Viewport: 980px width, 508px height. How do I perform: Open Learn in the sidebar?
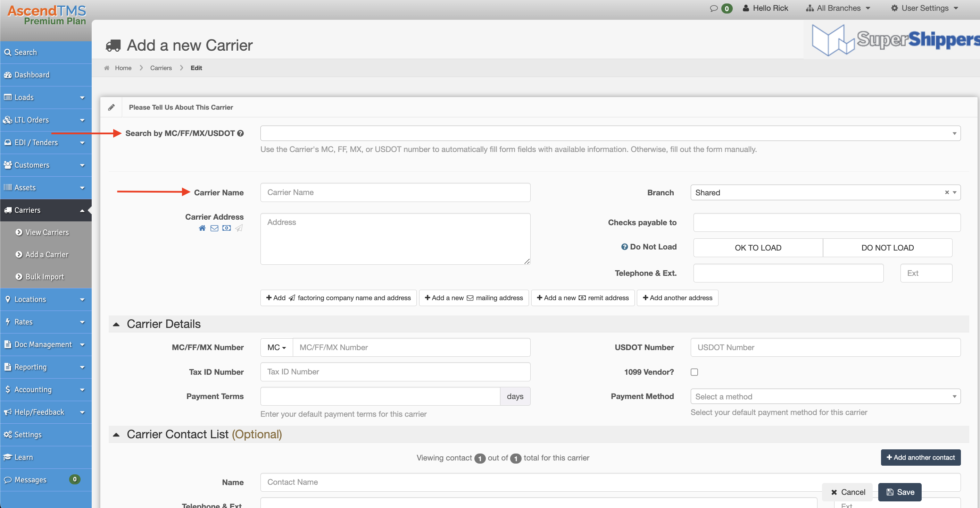point(45,457)
